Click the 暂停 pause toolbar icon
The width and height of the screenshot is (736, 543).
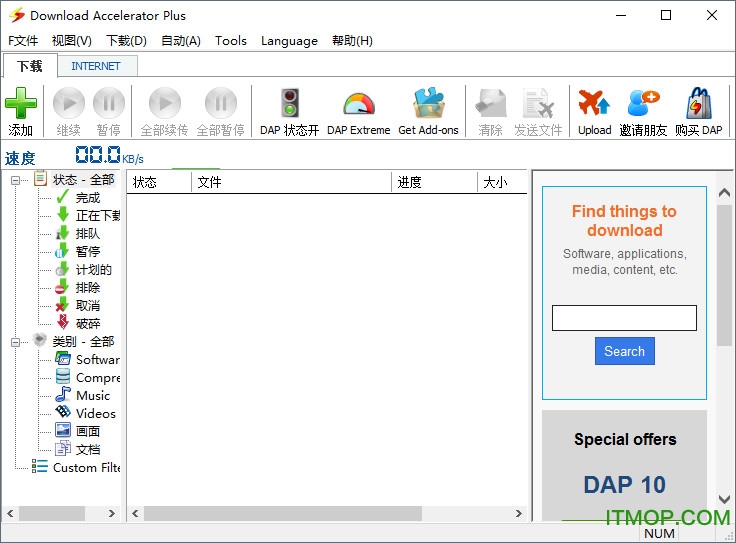click(109, 103)
